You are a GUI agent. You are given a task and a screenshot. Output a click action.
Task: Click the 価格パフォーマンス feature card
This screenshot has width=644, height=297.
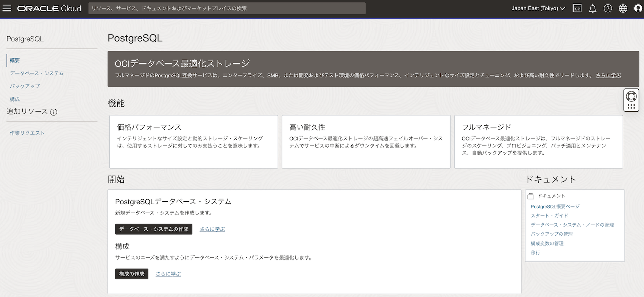pos(193,142)
